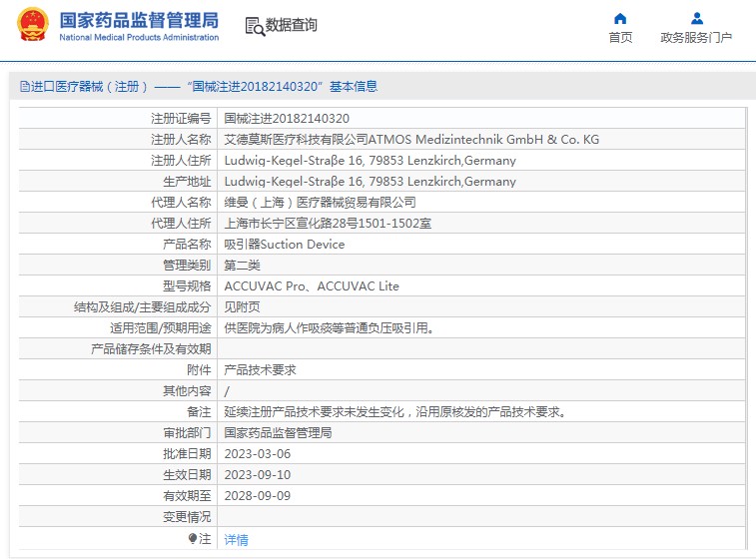Select 吸引器Suction Device product name
This screenshot has height=559, width=756.
click(x=285, y=245)
